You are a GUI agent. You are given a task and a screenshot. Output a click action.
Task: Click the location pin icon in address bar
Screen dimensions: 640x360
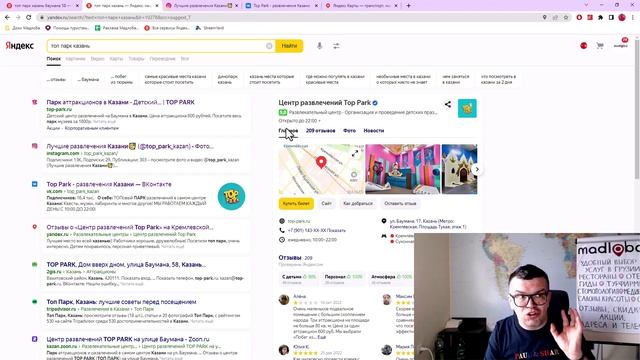(x=544, y=18)
